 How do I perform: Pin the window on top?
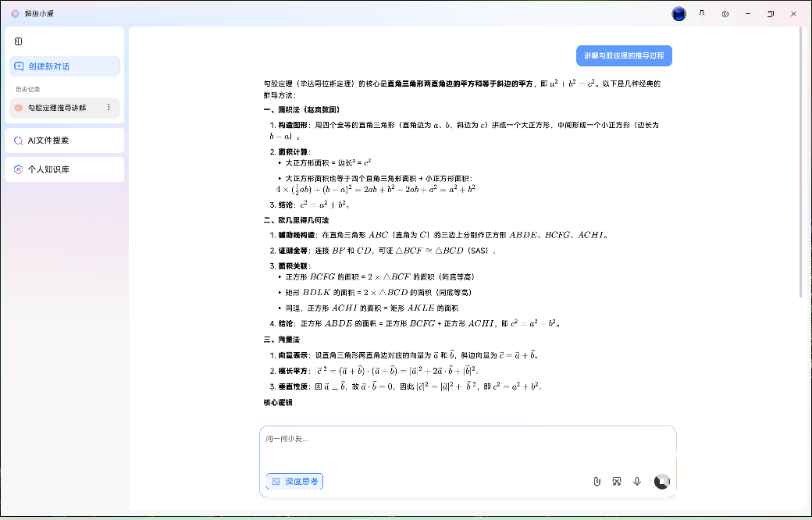click(x=702, y=14)
